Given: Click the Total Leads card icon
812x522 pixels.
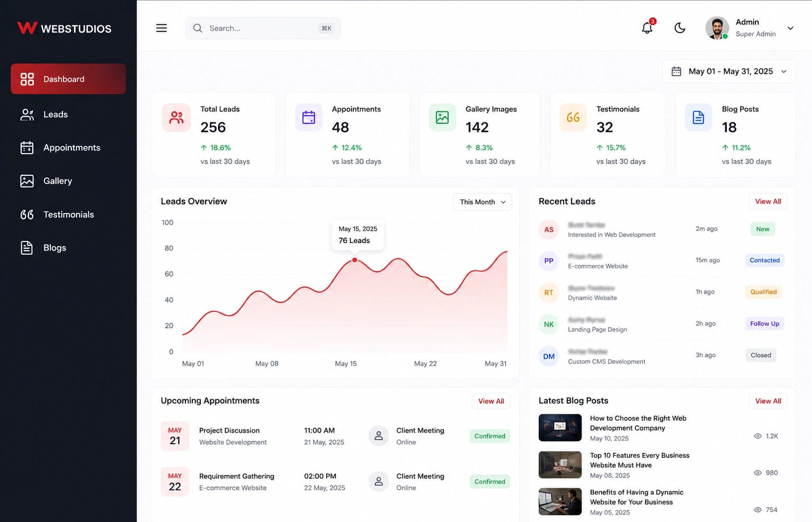Looking at the screenshot, I should click(176, 117).
